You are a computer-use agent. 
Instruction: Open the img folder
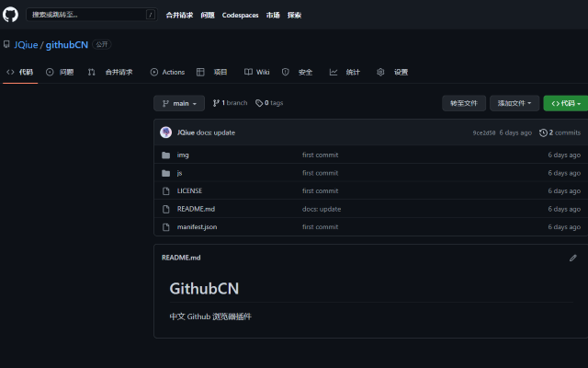coord(183,155)
